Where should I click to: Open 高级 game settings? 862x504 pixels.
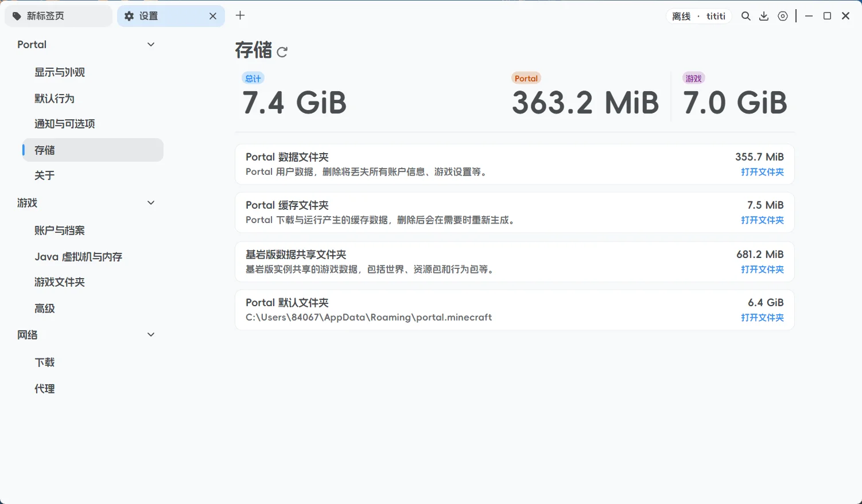pos(93,308)
